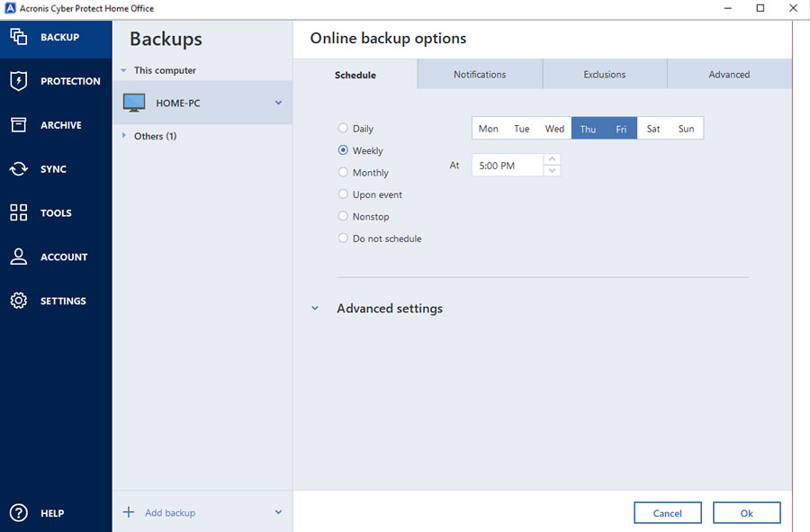This screenshot has width=810, height=532.
Task: Expand the Advanced settings section
Action: click(x=315, y=309)
